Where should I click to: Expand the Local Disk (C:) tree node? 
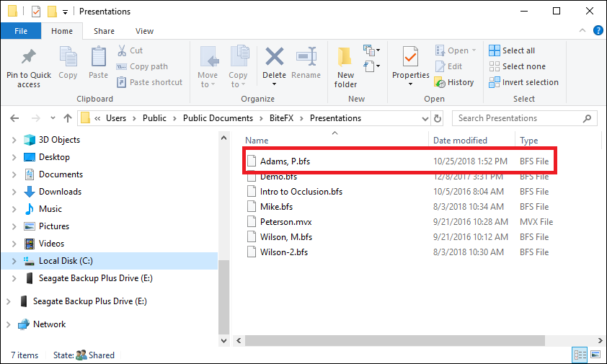coord(14,261)
